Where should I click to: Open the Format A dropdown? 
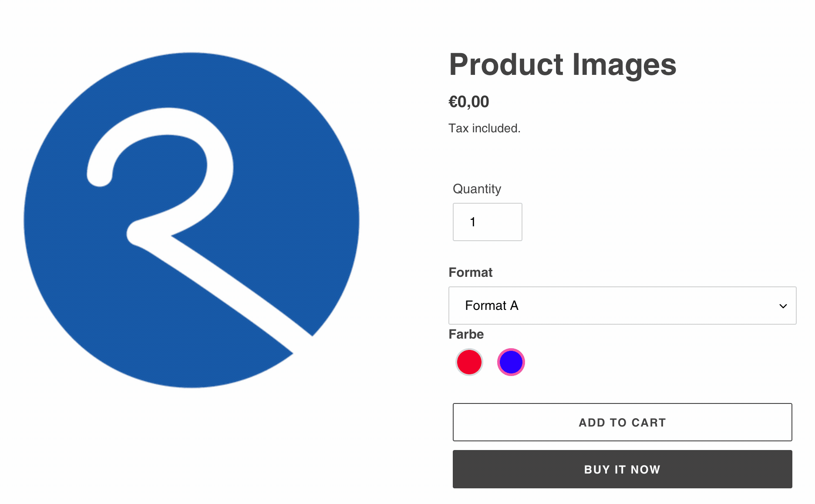click(622, 306)
